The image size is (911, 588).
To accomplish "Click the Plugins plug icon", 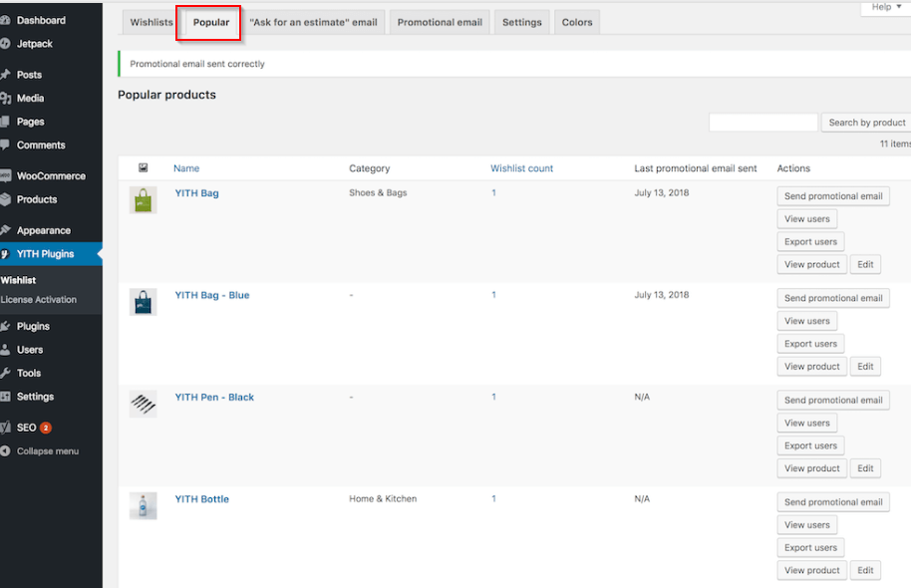I will click(x=5, y=326).
